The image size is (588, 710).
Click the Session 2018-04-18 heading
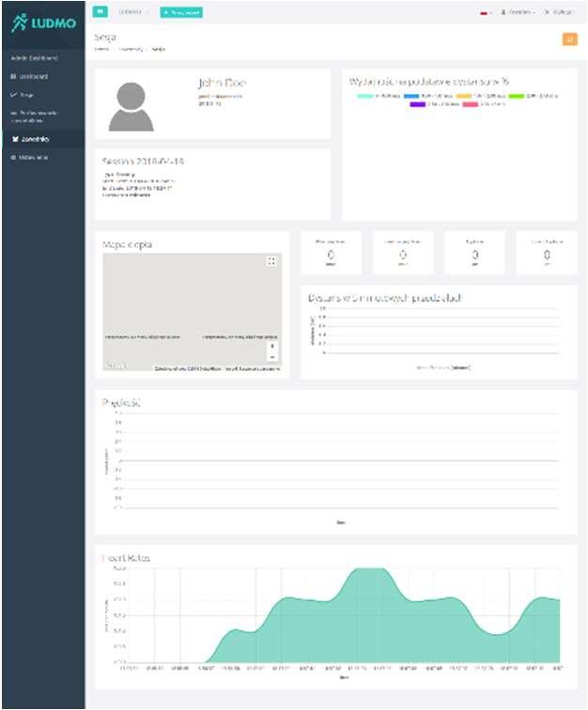[x=143, y=162]
